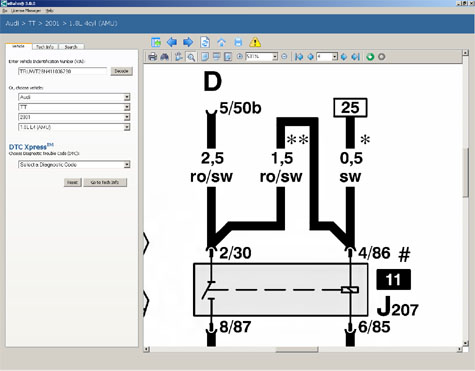This screenshot has height=371, width=475.
Task: Click the single page view icon
Action: pos(205,57)
